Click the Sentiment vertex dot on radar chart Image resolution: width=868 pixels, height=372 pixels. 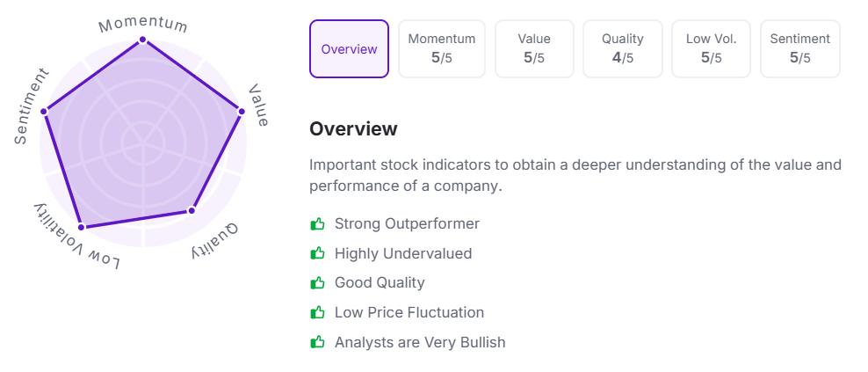(45, 111)
